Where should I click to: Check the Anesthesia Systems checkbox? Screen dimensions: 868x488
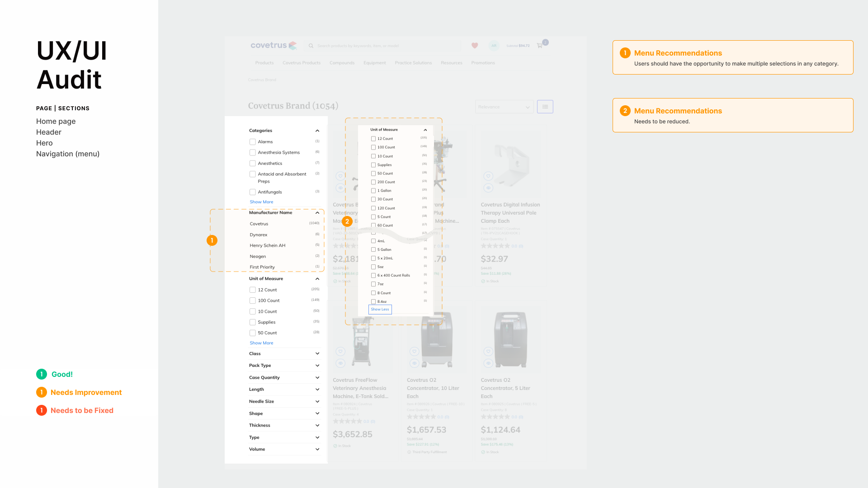[x=253, y=153]
